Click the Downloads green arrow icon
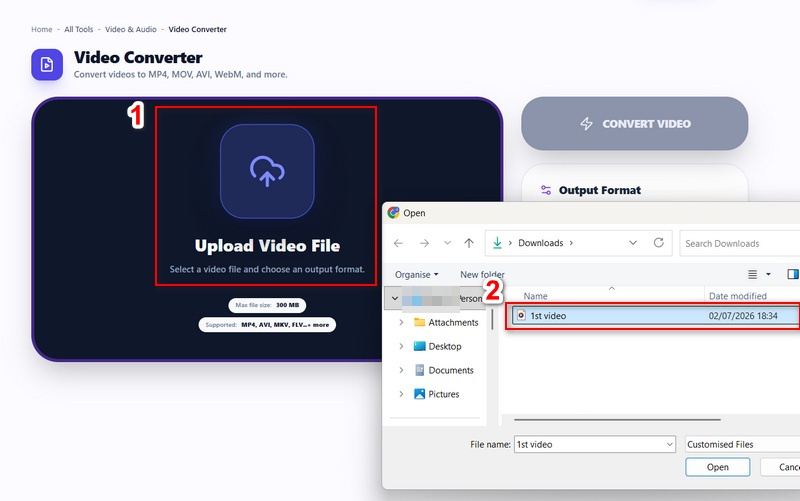 click(497, 243)
